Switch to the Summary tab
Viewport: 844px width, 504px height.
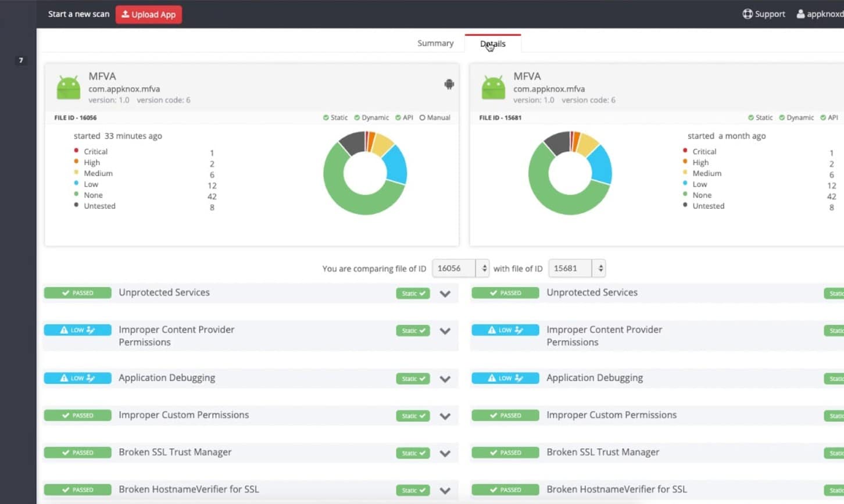[x=435, y=43]
